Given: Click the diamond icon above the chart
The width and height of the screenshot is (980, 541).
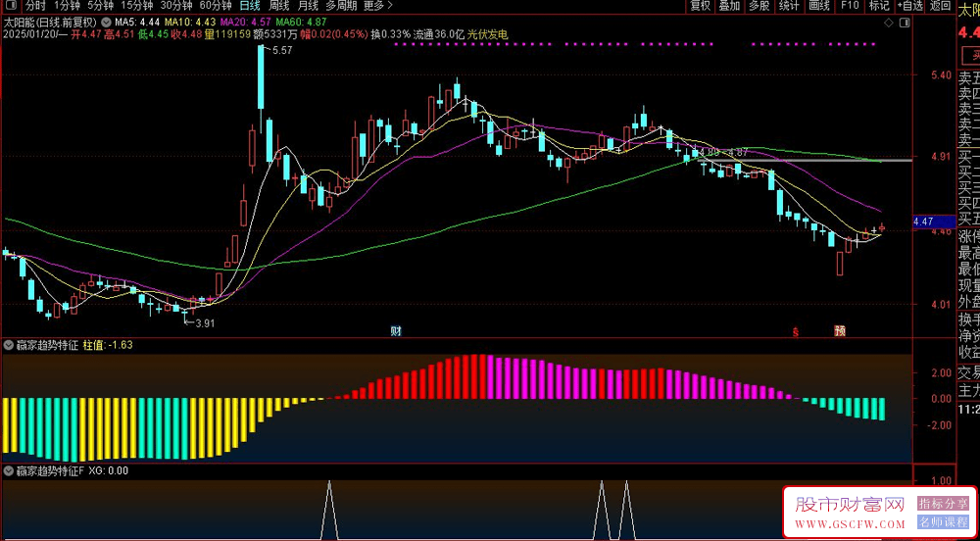Looking at the screenshot, I should tap(889, 24).
